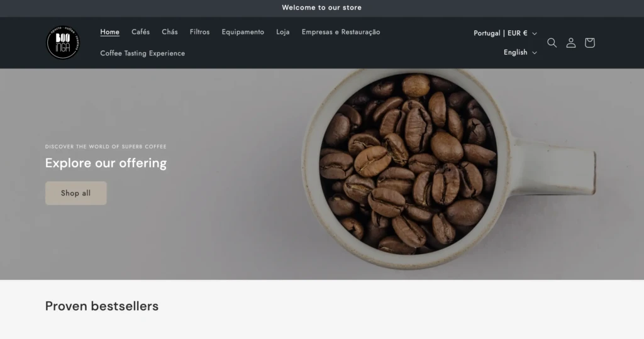
Task: Click the Welcome to our store announcement
Action: pos(321,8)
